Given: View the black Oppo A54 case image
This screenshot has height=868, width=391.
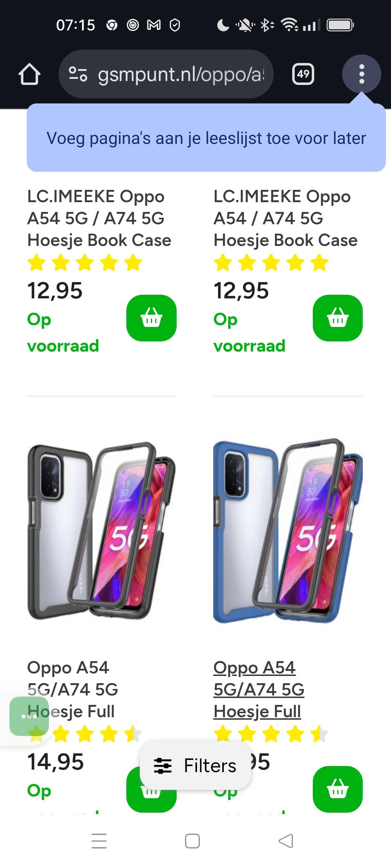Looking at the screenshot, I should click(101, 531).
